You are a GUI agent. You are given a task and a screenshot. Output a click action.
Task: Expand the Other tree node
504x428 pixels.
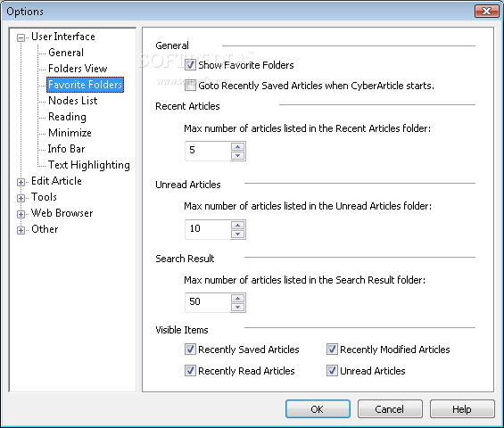coord(21,230)
